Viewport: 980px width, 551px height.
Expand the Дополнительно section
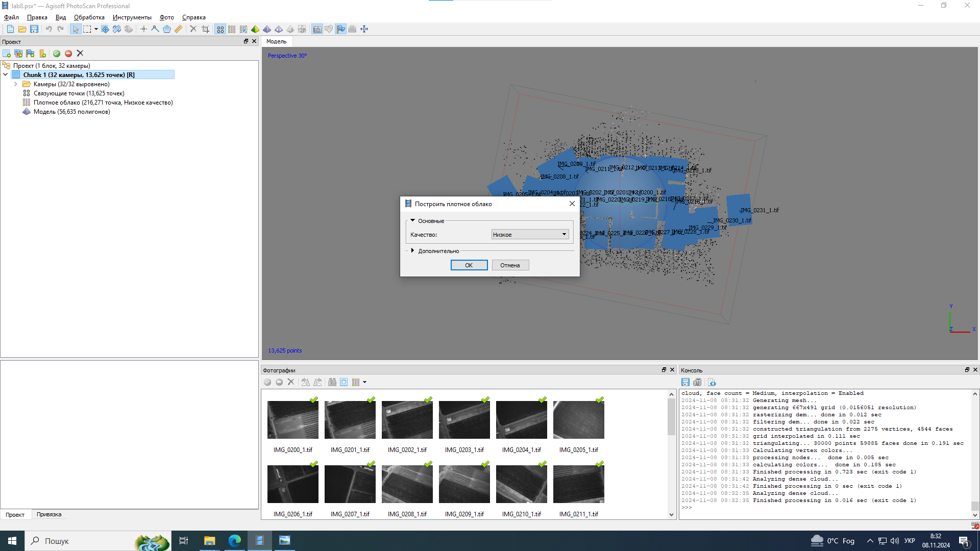coord(412,251)
